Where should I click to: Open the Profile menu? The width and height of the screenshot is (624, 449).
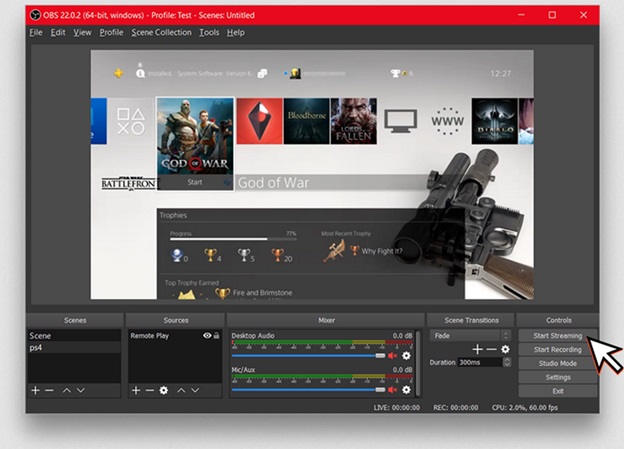(111, 33)
